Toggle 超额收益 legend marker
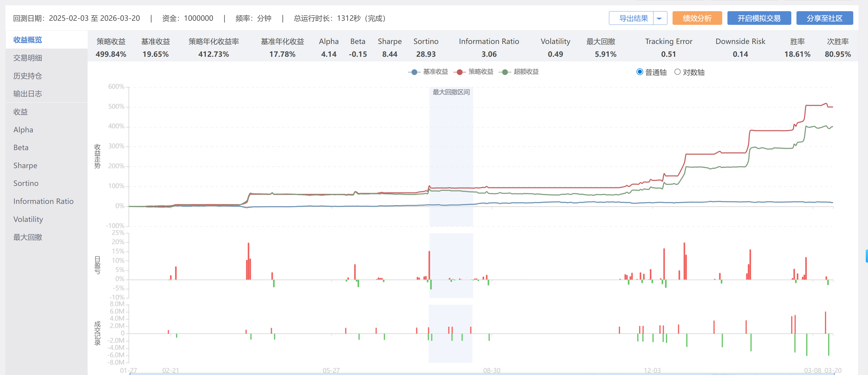Screen dimensions: 868x375 tap(505, 72)
